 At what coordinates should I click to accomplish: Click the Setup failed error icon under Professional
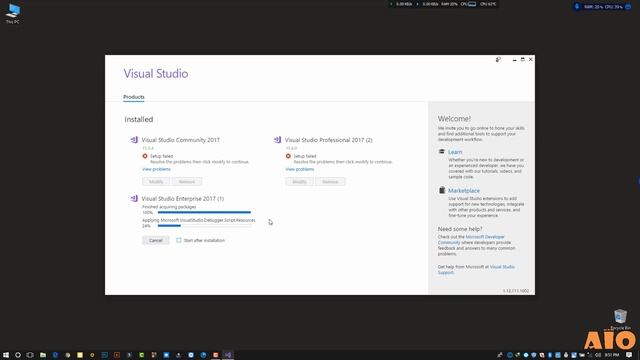pos(288,156)
